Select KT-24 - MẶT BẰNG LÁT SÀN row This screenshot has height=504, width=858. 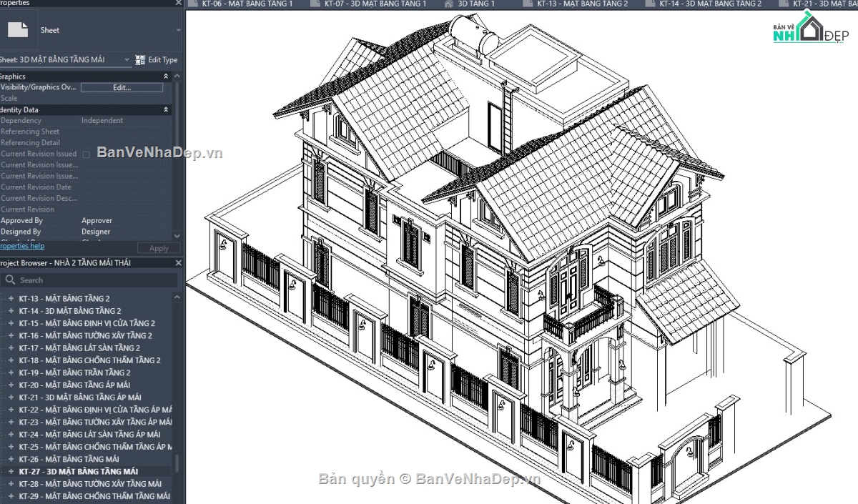[x=89, y=435]
